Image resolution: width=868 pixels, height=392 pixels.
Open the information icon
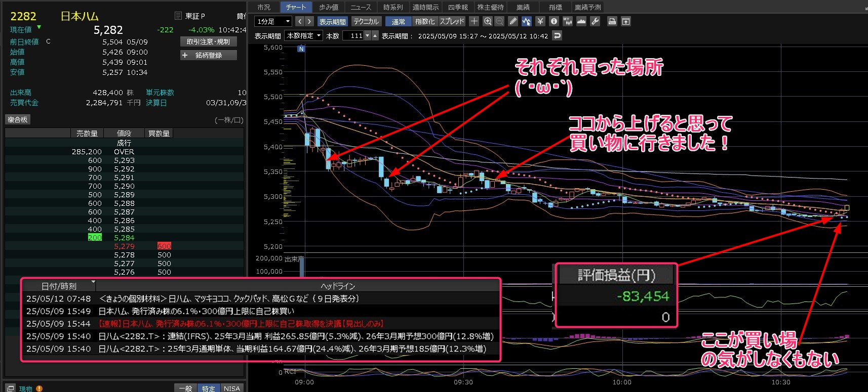[x=554, y=21]
